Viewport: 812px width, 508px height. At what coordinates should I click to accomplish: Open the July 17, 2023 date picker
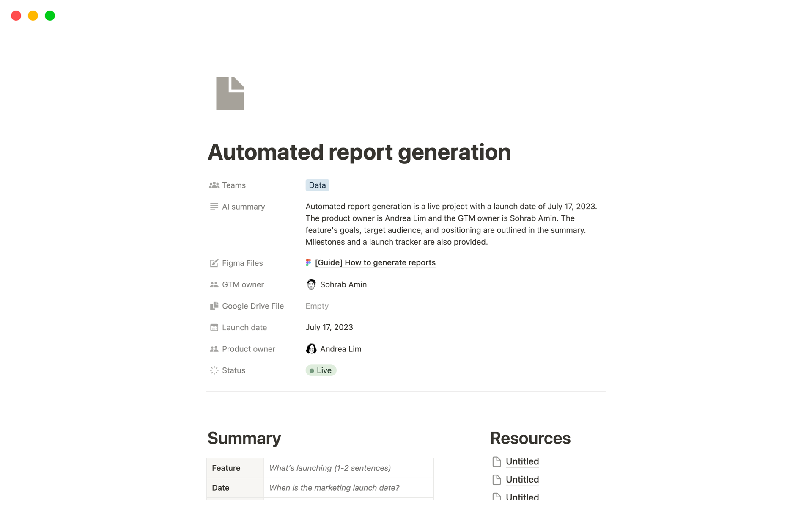pos(329,327)
